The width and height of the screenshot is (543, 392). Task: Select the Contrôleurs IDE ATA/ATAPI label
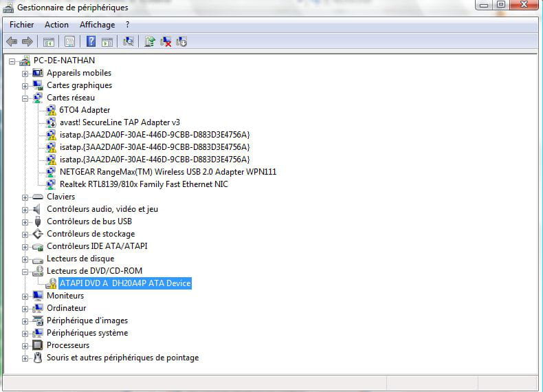point(97,246)
